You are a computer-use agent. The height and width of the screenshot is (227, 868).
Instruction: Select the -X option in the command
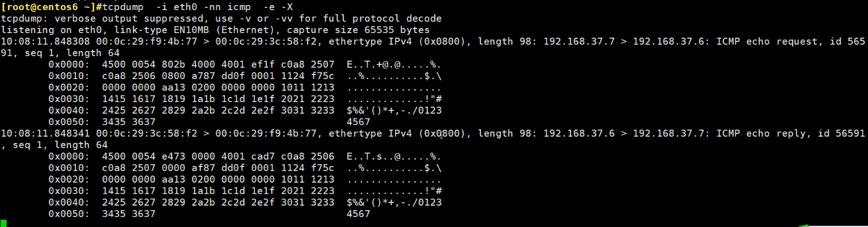(304, 6)
